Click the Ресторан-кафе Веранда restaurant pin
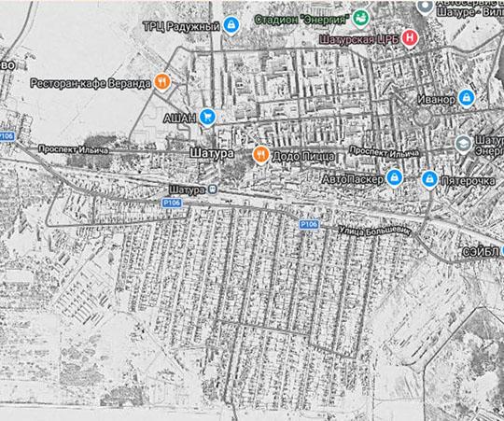Image resolution: width=504 pixels, height=421 pixels. point(162,82)
